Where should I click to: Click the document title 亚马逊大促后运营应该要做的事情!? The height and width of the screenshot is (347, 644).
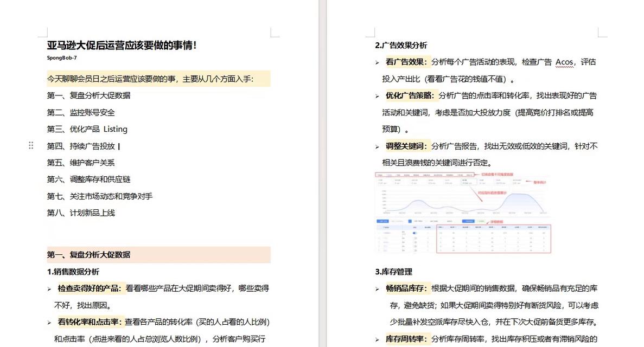click(x=122, y=45)
